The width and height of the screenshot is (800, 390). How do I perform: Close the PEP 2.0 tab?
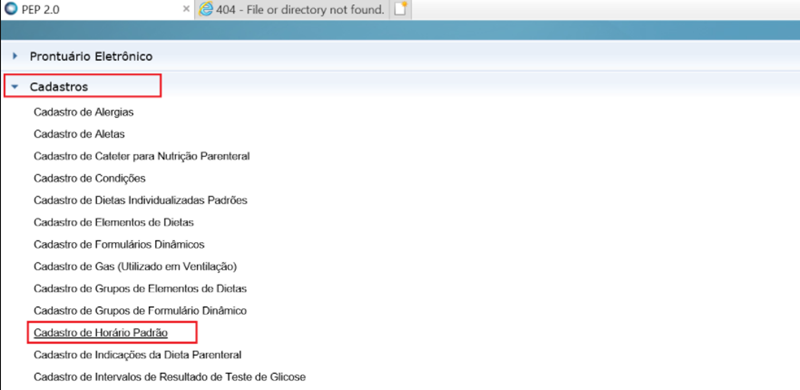(x=186, y=10)
